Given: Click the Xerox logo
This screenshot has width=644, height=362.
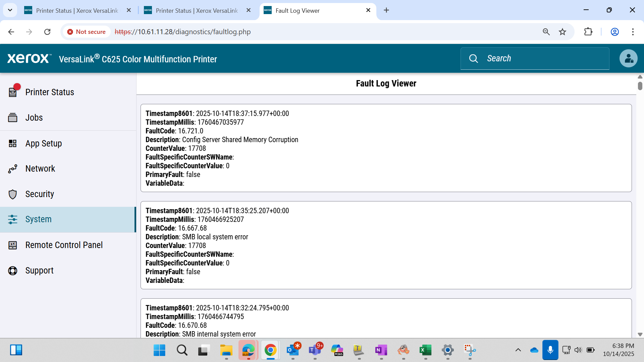Looking at the screenshot, I should click(30, 58).
